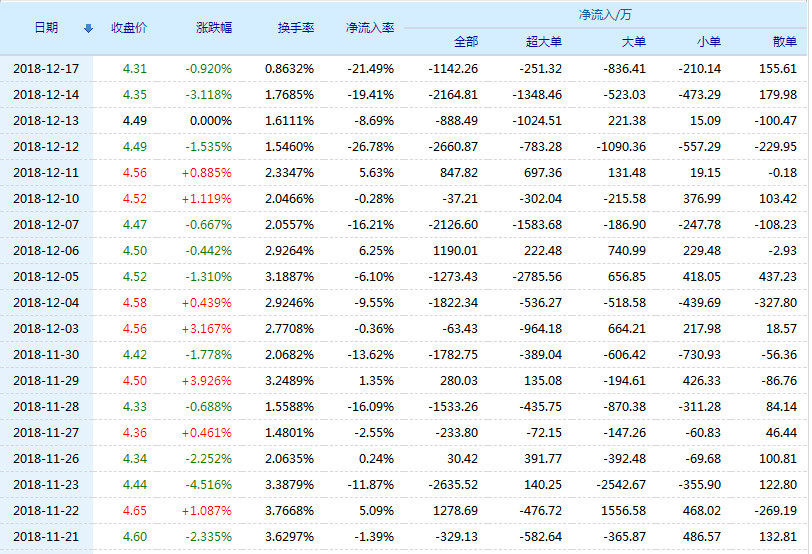Click retail order value -327.80
Image resolution: width=812 pixels, height=554 pixels.
click(x=776, y=302)
